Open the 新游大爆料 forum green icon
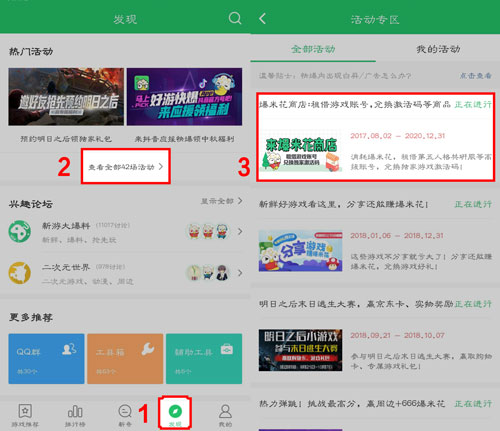This screenshot has height=431, width=500. point(20,231)
